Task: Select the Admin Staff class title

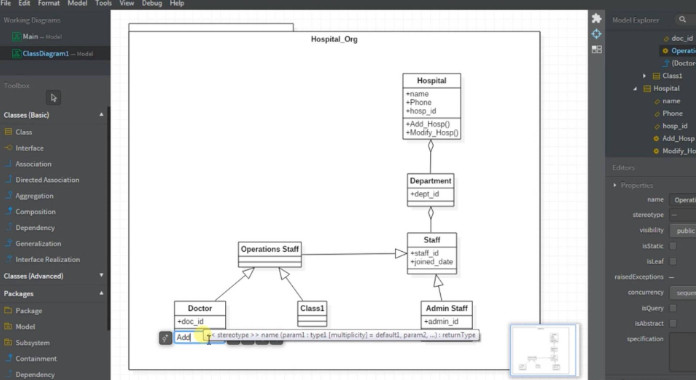Action: (x=447, y=308)
